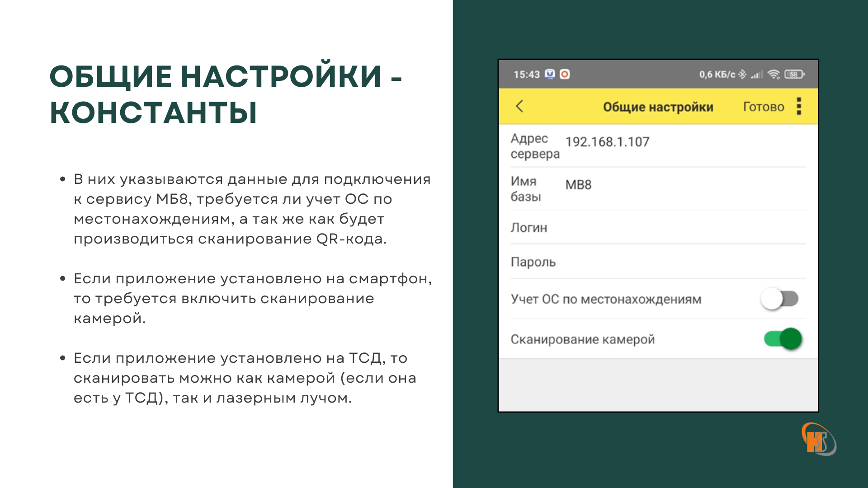868x488 pixels.
Task: Enable Учет ОС по местонахождениям switch
Action: coord(780,299)
